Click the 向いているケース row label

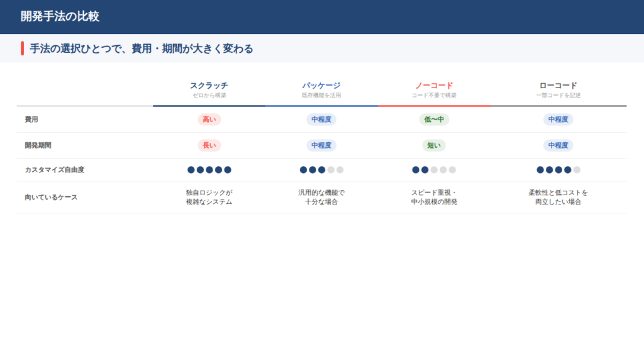click(x=51, y=198)
